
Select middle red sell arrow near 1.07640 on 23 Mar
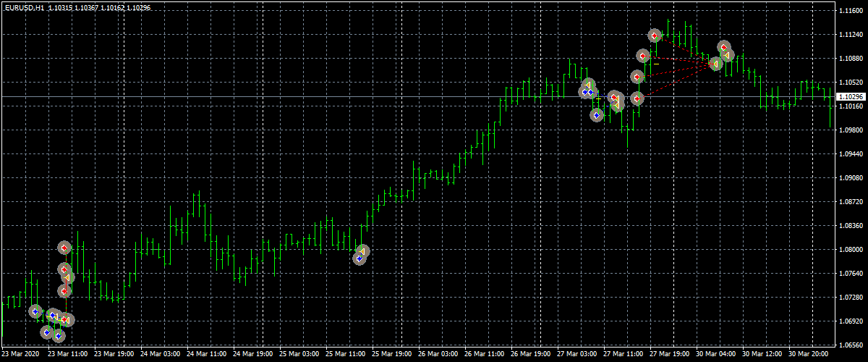pyautogui.click(x=64, y=270)
